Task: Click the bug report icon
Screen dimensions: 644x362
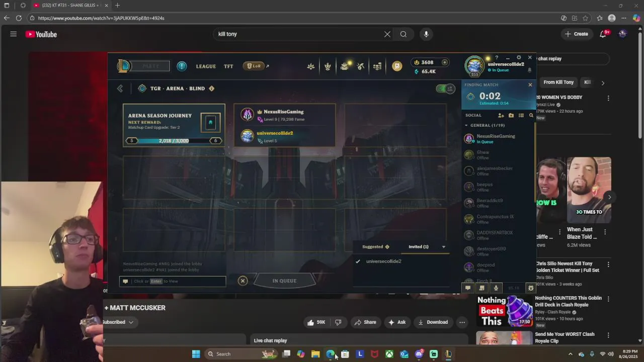Action: [x=530, y=288]
